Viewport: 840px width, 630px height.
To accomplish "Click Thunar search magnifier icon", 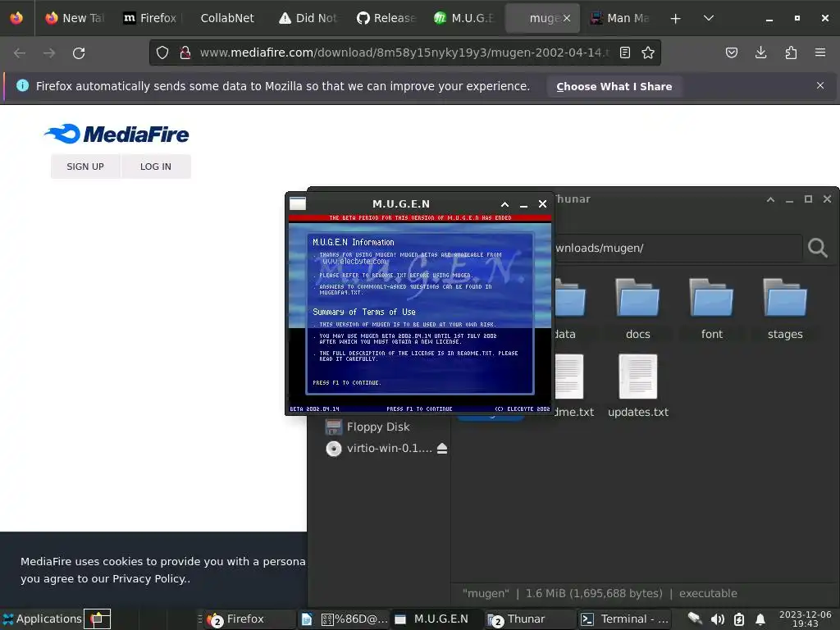I will tap(818, 248).
